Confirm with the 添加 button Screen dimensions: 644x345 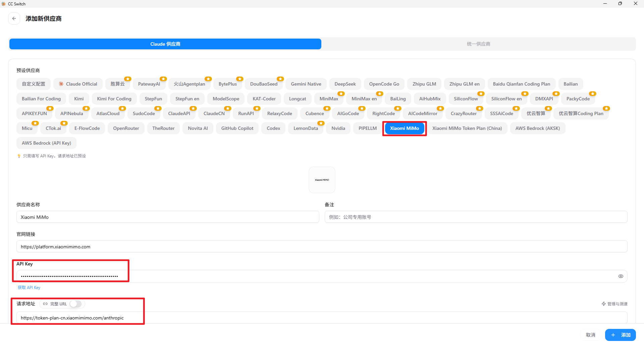click(x=621, y=335)
